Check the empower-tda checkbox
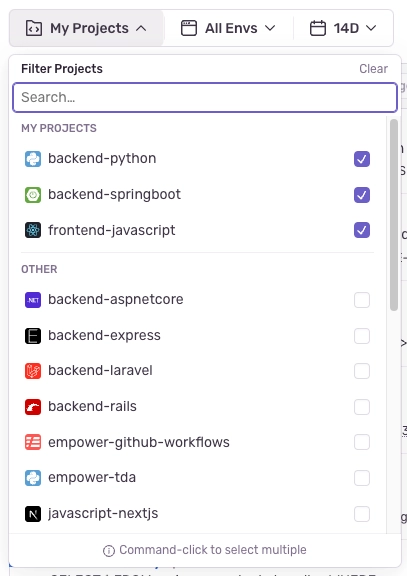The height and width of the screenshot is (576, 407). (362, 478)
